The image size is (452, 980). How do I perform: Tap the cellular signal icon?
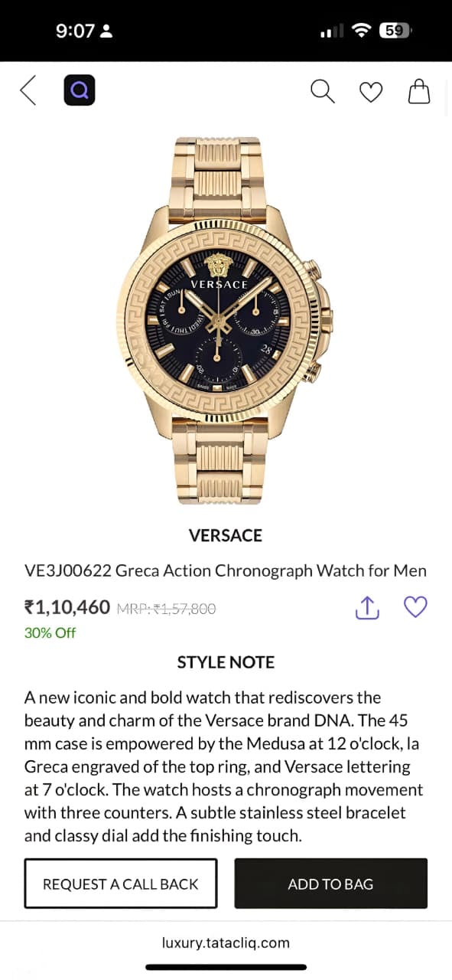(x=332, y=31)
